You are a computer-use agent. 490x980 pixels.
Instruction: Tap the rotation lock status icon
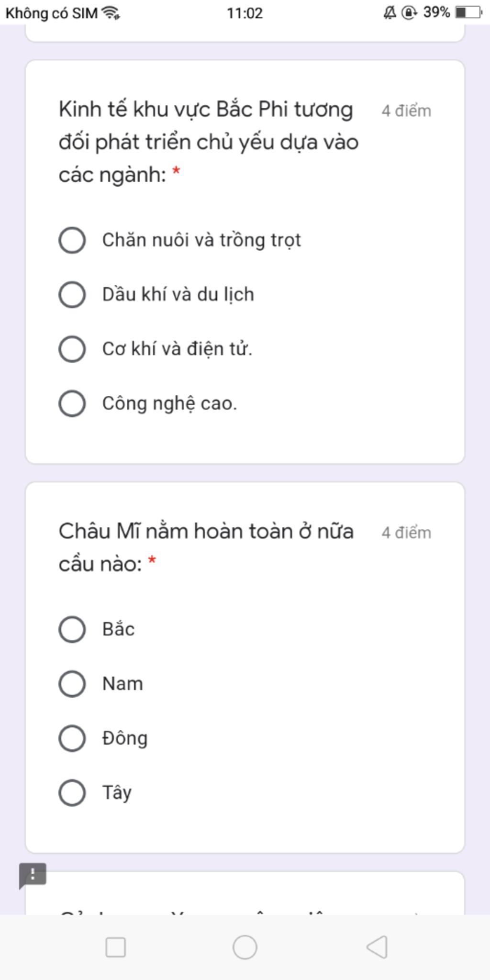(410, 12)
